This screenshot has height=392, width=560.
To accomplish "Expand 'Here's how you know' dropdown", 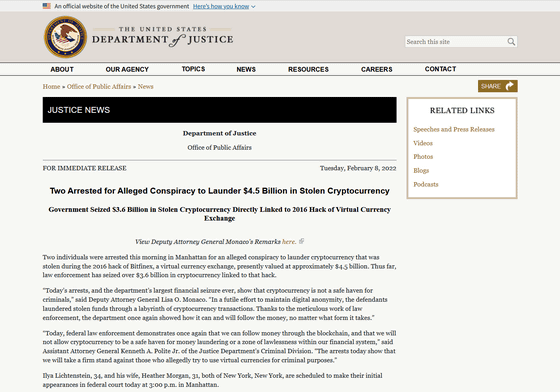I will tap(224, 6).
